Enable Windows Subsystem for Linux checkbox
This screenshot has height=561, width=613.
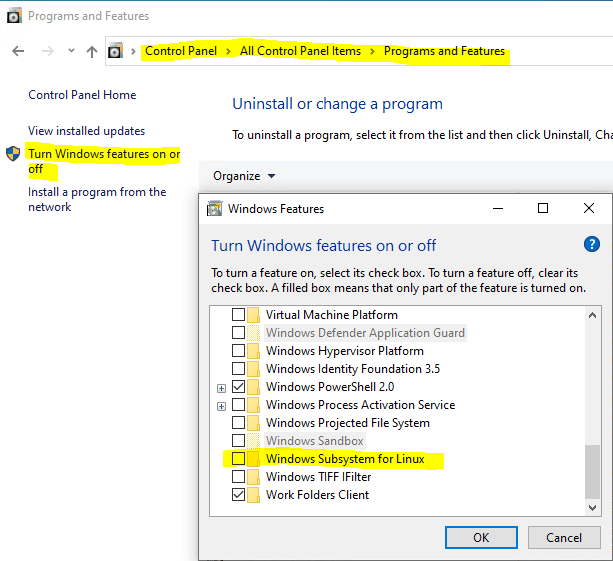(238, 458)
